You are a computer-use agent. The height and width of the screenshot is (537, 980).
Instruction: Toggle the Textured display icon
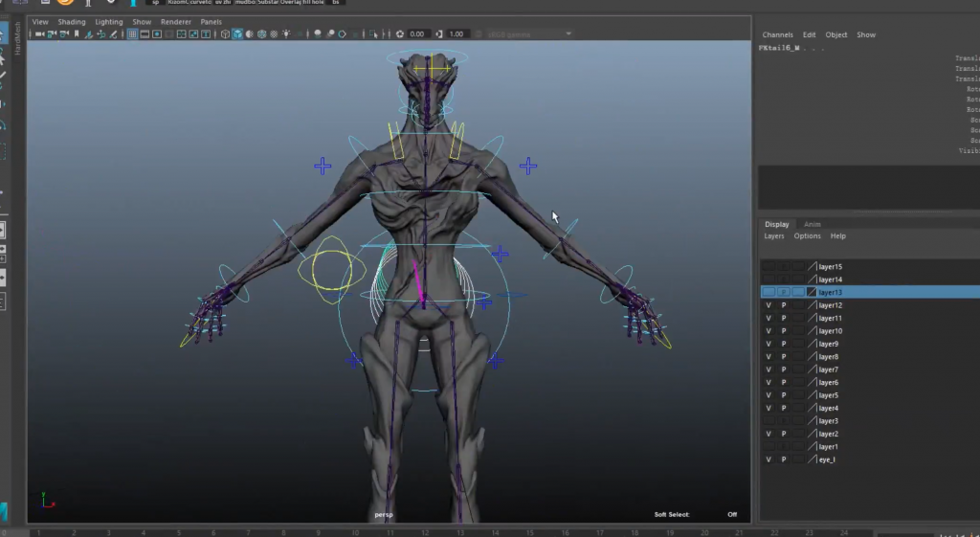(274, 34)
